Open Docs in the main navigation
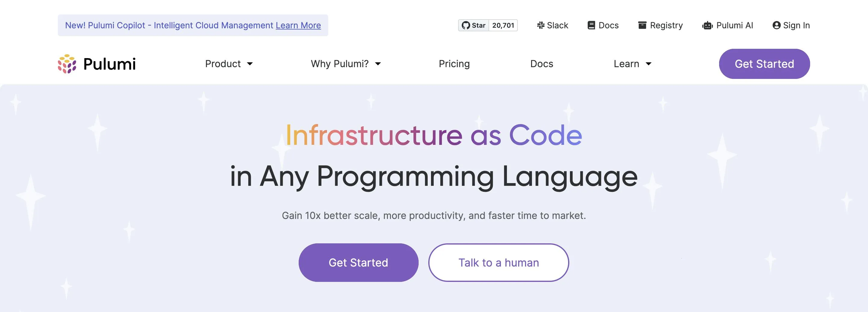This screenshot has height=312, width=868. click(x=542, y=64)
